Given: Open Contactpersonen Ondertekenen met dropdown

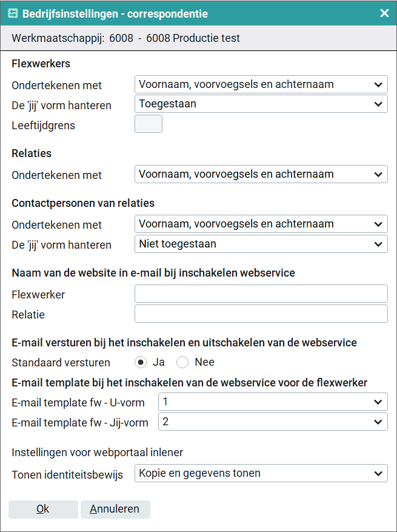Looking at the screenshot, I should (x=261, y=224).
